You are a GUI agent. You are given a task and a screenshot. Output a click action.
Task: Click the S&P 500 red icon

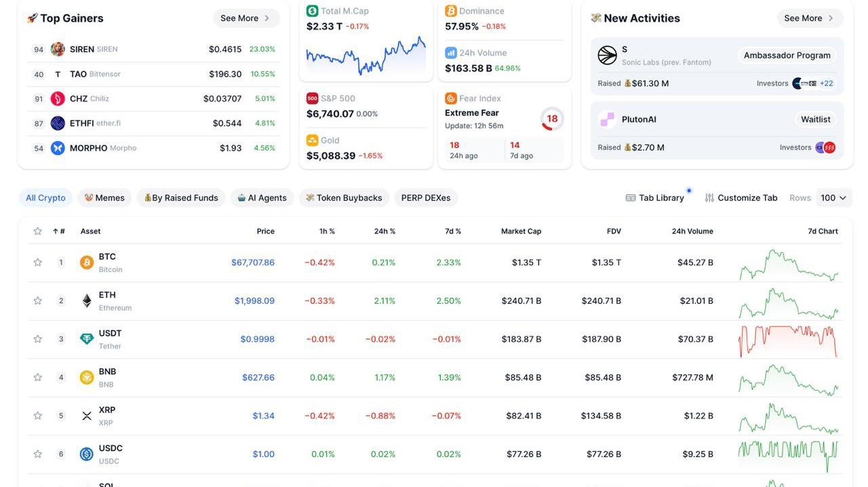tap(312, 98)
